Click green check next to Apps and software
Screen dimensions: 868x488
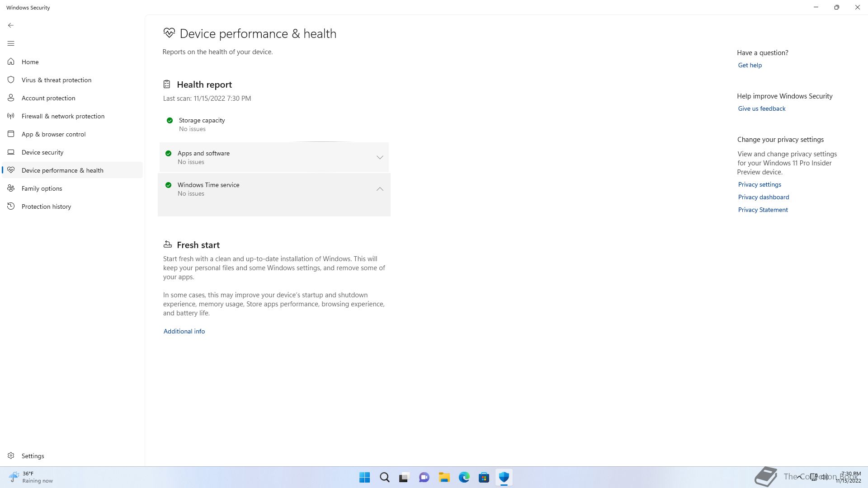pos(168,153)
